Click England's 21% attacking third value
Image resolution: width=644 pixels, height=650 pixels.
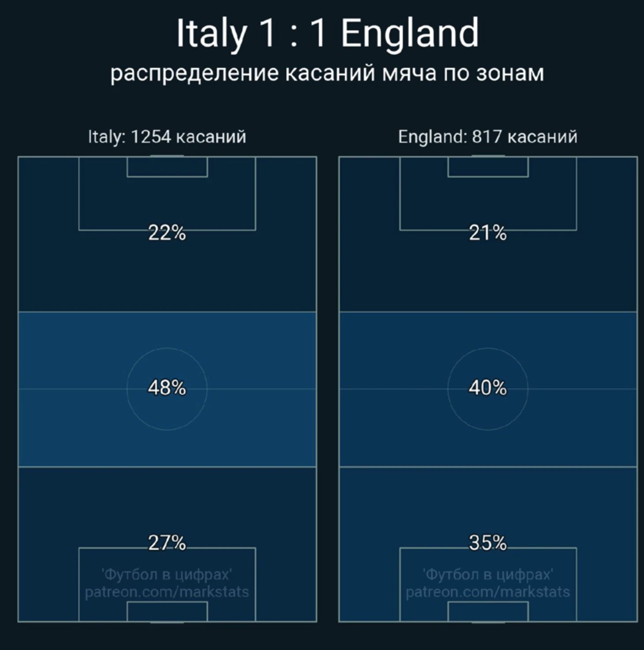pos(488,233)
